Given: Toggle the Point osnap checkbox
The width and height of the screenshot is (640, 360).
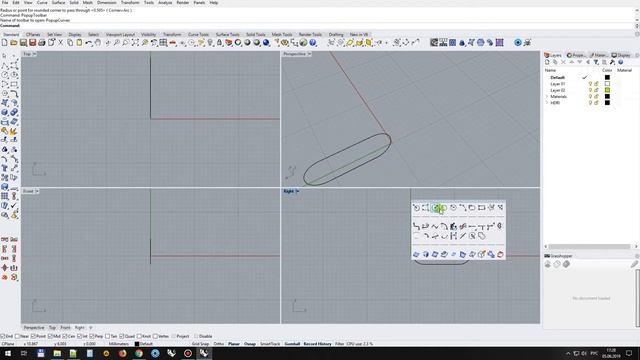Looking at the screenshot, I should [33, 336].
